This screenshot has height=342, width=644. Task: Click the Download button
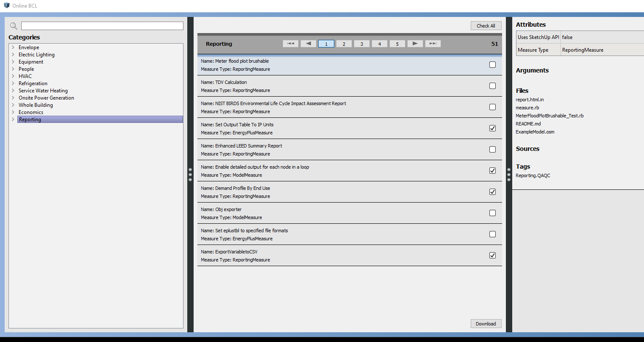pyautogui.click(x=486, y=324)
